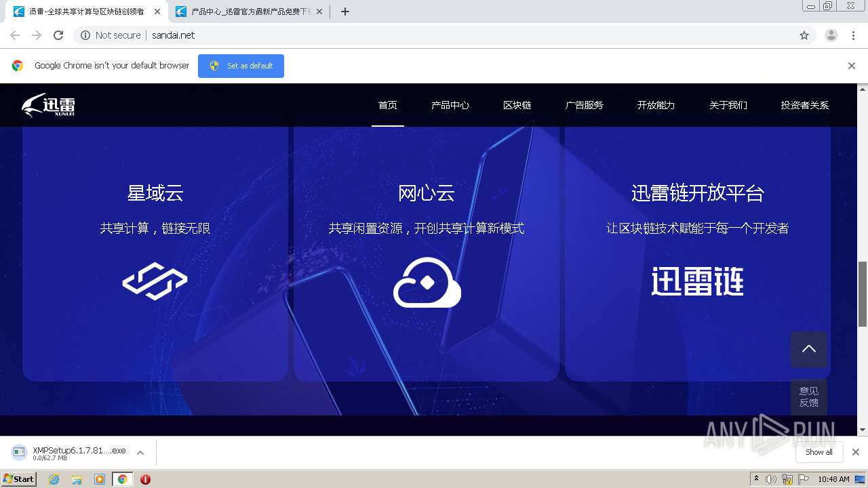This screenshot has height=488, width=868.
Task: Open the 开放能力 nav item
Action: (x=656, y=105)
